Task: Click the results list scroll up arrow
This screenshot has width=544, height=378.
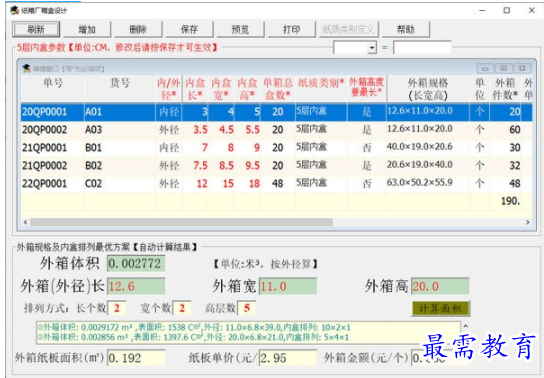Action: coord(465,326)
